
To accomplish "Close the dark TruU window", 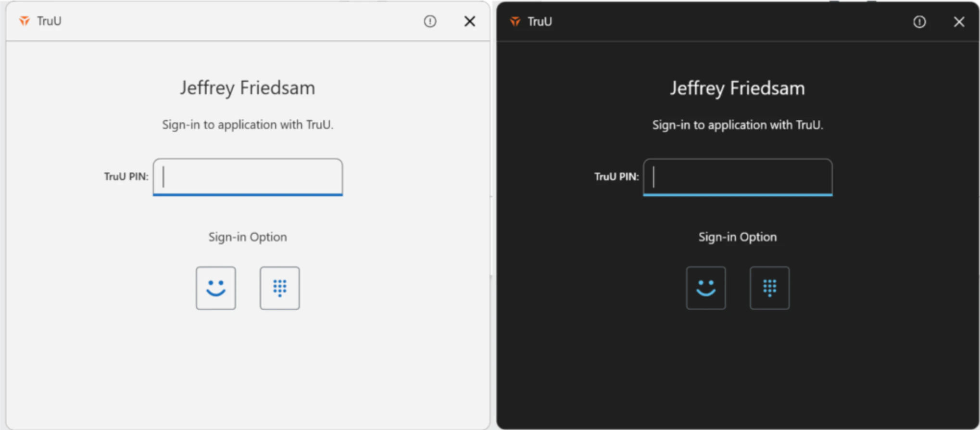I will (959, 22).
